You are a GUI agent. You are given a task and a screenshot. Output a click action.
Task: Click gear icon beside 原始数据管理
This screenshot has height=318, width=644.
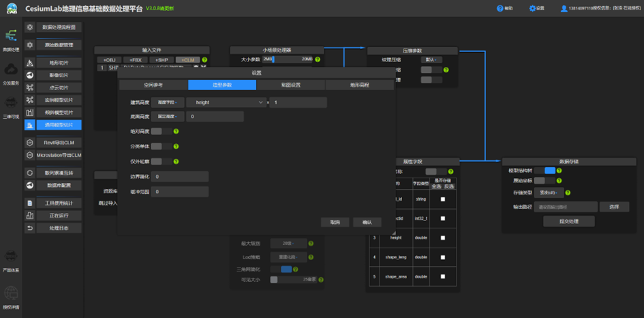pyautogui.click(x=29, y=45)
